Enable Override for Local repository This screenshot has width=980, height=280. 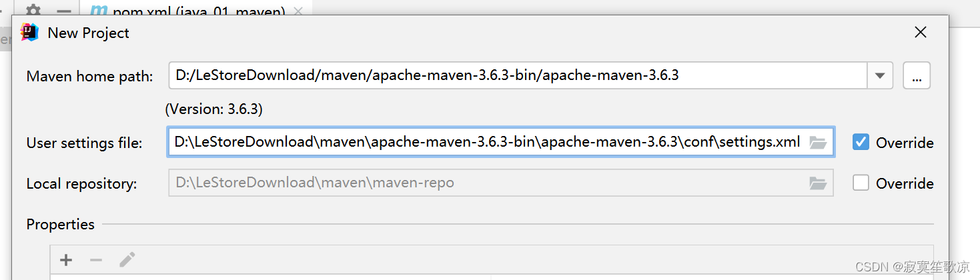coord(861,183)
